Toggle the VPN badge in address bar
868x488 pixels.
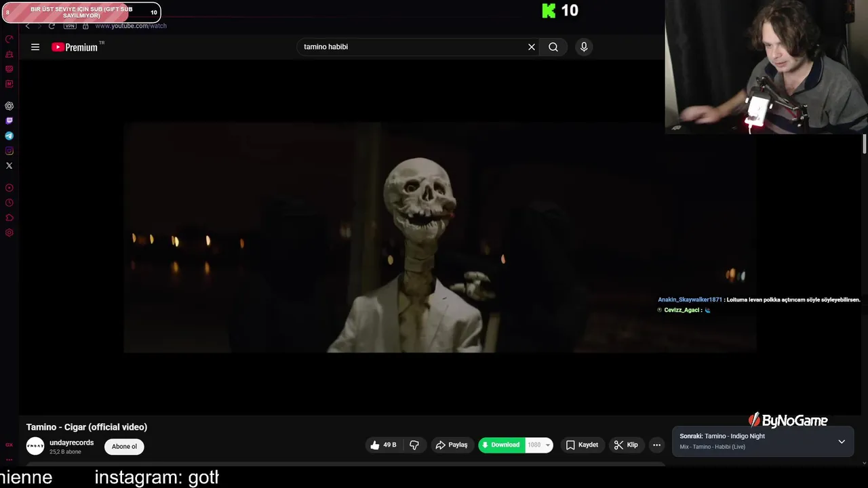(70, 26)
